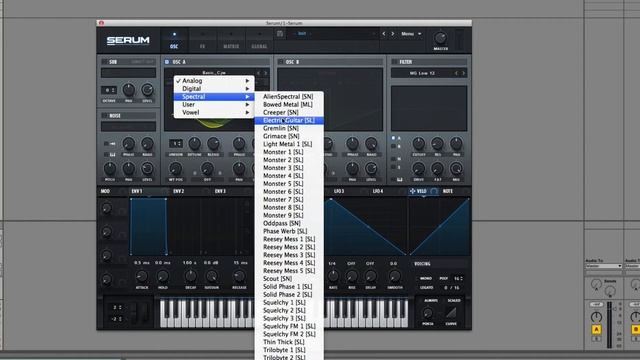Expand the Vowel wavetable submenu
The height and width of the screenshot is (360, 640).
point(214,113)
